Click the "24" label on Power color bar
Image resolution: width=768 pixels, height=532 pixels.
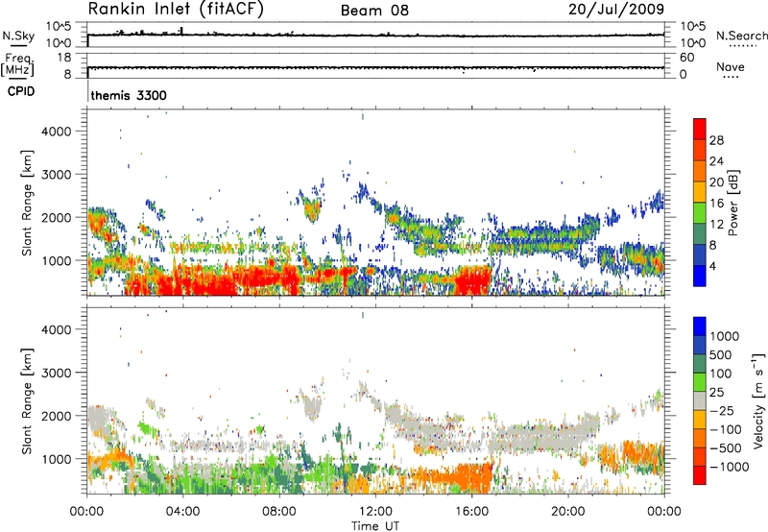click(x=716, y=161)
